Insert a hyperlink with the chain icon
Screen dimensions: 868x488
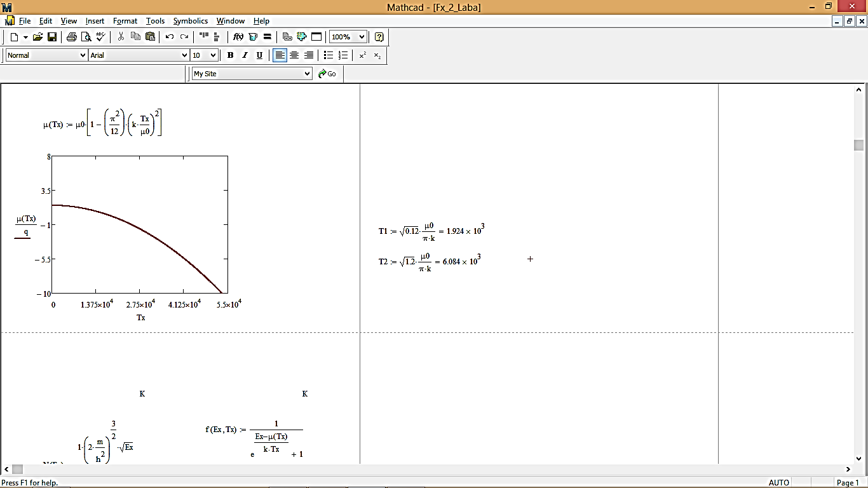click(287, 37)
